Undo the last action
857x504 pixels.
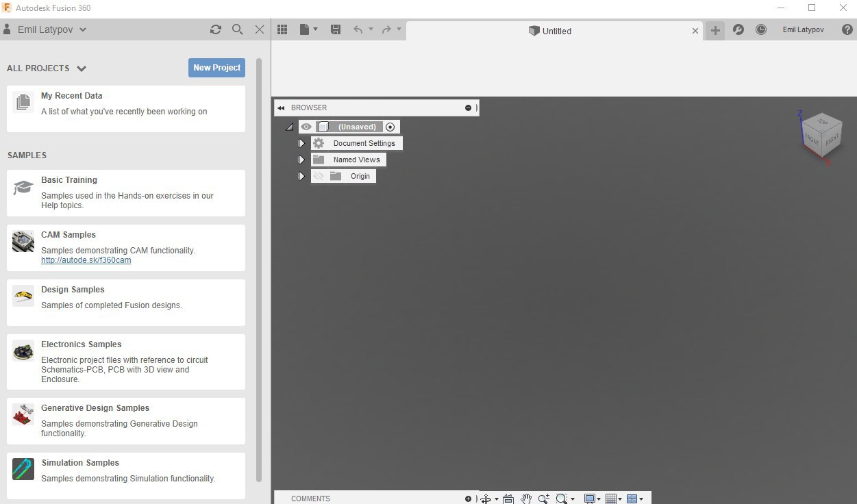(x=358, y=29)
